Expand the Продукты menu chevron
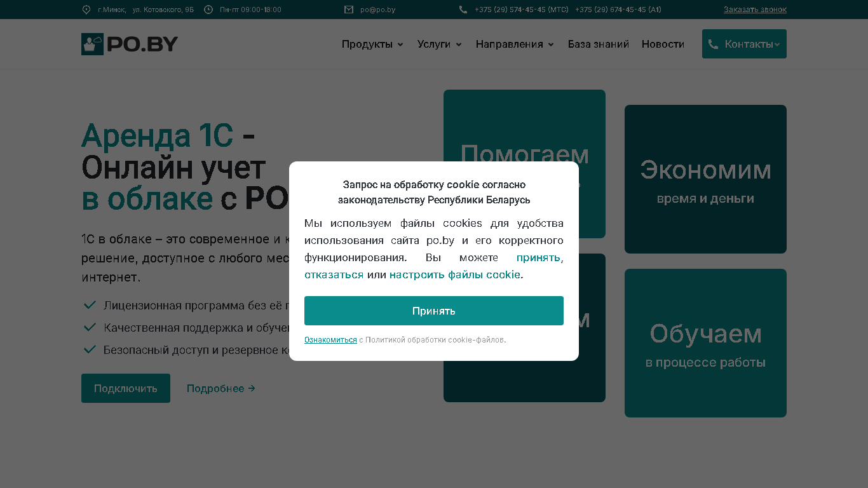The width and height of the screenshot is (868, 488). pyautogui.click(x=400, y=44)
